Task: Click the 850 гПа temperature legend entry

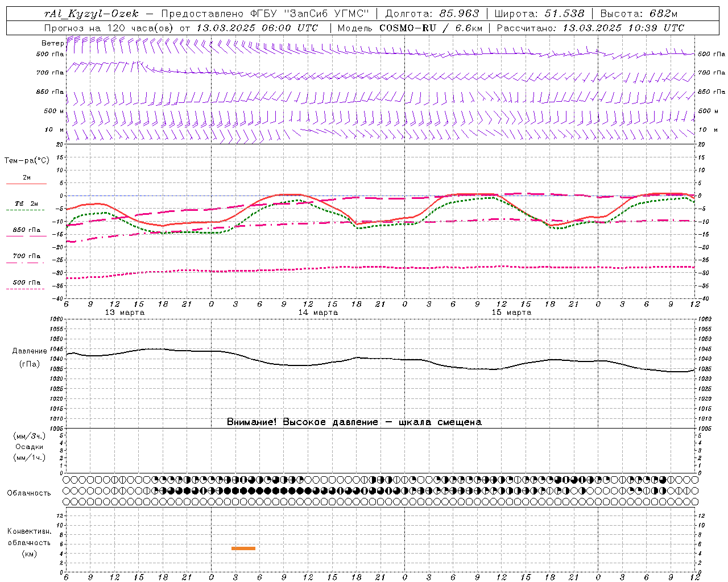Action: tap(27, 230)
